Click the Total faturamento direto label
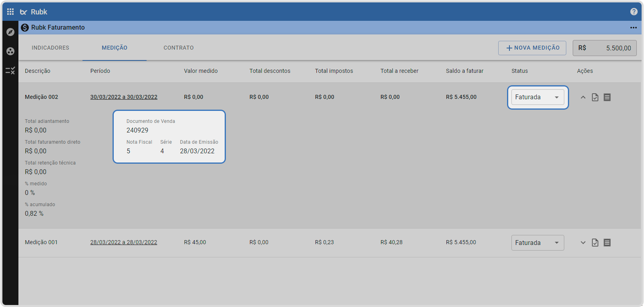The image size is (644, 307). pos(52,142)
